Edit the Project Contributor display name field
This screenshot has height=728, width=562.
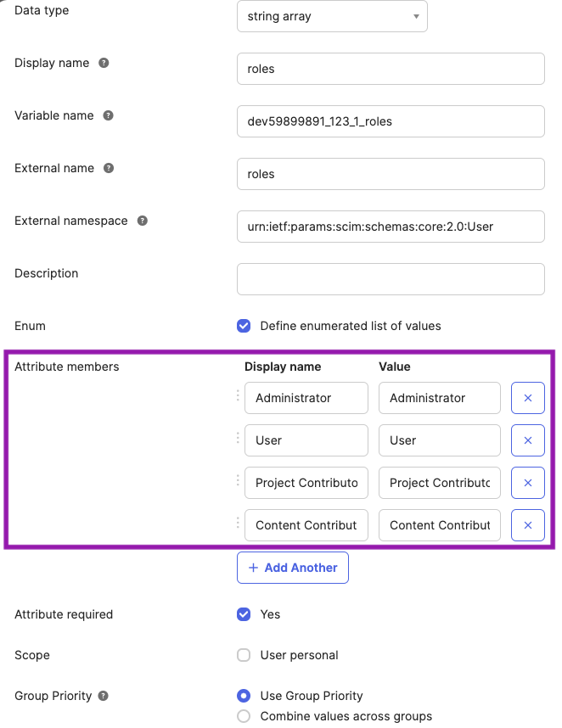coord(306,483)
